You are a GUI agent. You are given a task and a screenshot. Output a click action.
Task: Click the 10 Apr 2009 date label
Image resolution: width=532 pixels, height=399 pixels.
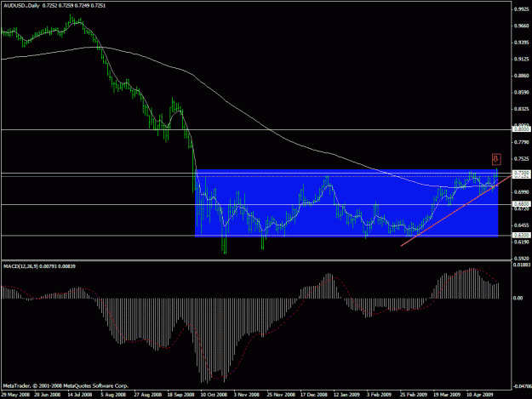pyautogui.click(x=480, y=395)
